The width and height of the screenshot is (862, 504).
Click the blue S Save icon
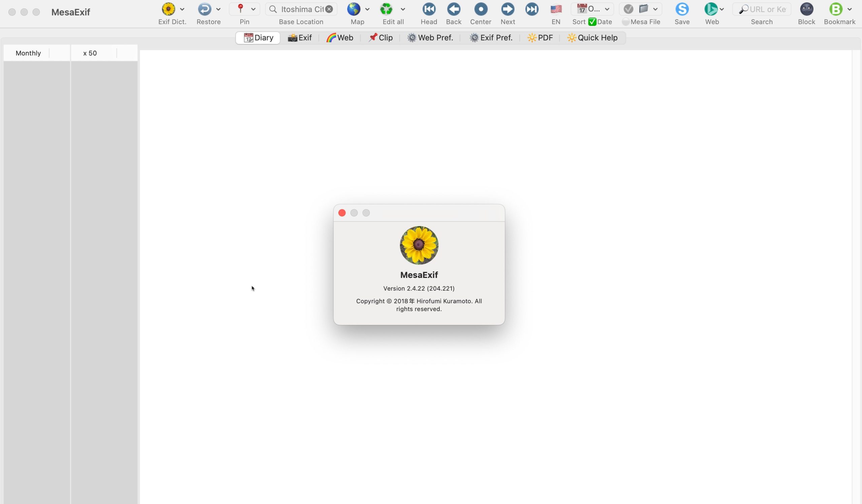[x=682, y=9]
